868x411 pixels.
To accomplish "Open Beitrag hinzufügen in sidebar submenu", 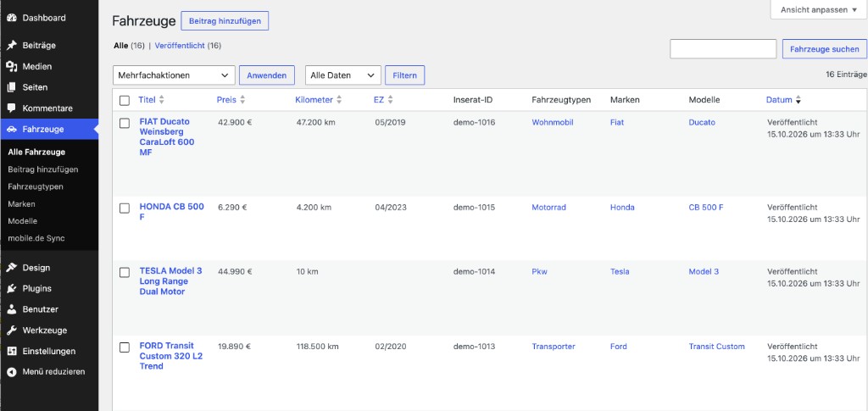I will point(43,169).
